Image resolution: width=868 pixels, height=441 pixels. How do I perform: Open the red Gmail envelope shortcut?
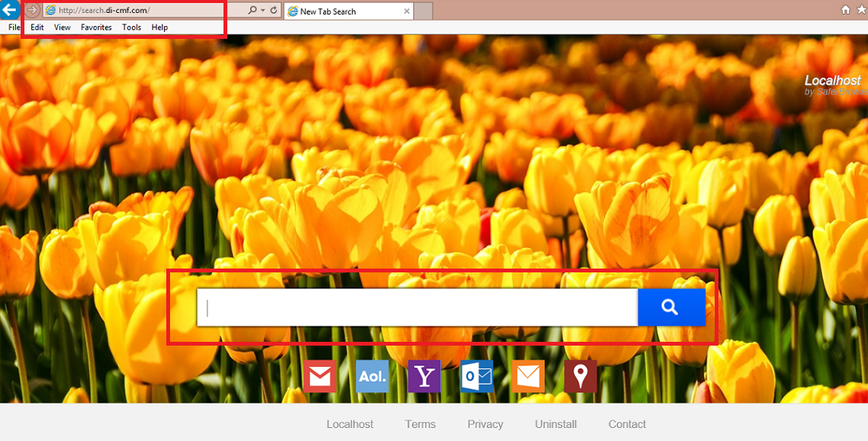(x=320, y=377)
